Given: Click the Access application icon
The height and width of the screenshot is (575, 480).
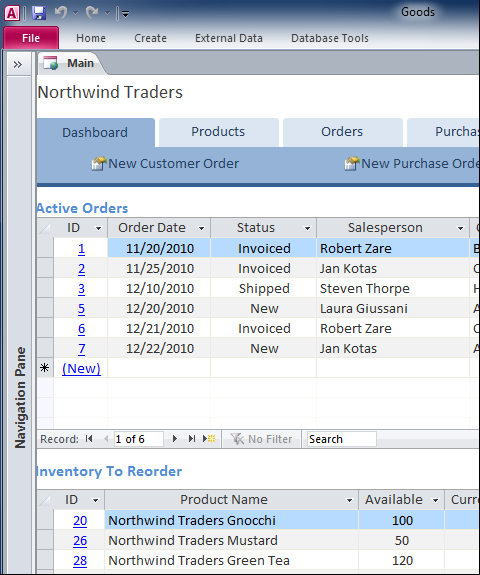Looking at the screenshot, I should coord(12,13).
